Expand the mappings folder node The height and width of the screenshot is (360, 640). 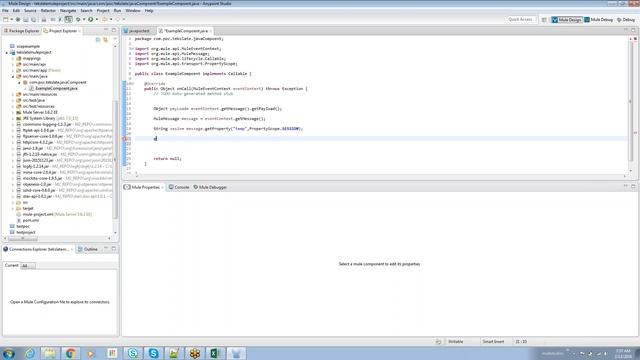[13, 59]
